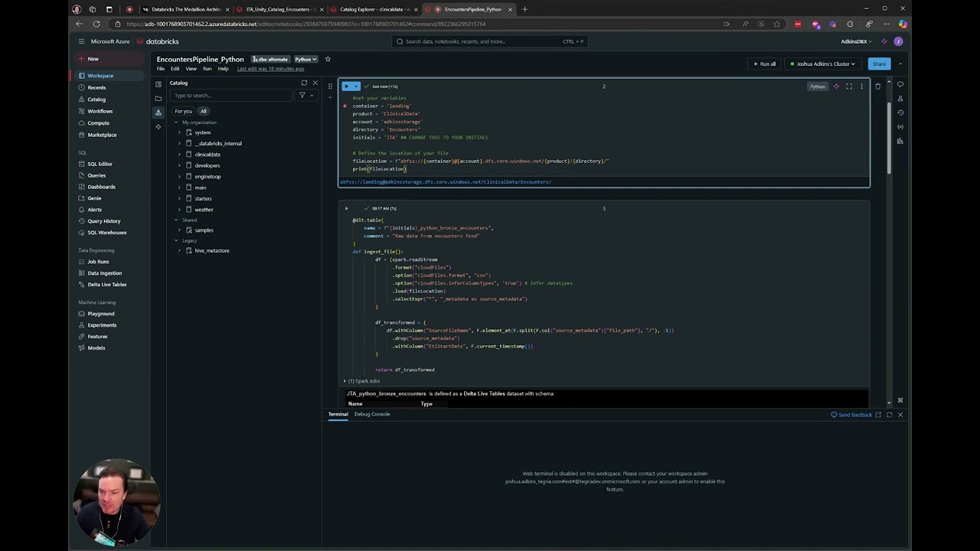Close the terminal bottom panel
This screenshot has height=551, width=980.
pos(900,415)
